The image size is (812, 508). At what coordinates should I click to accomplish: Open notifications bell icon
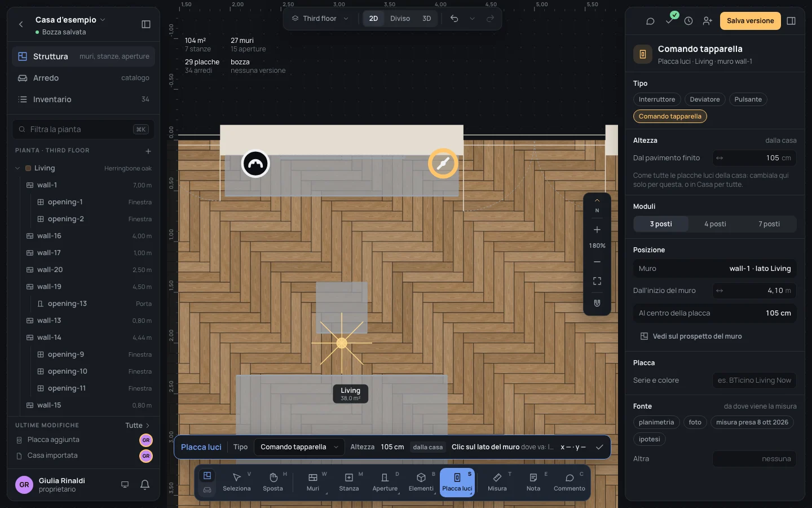(145, 485)
